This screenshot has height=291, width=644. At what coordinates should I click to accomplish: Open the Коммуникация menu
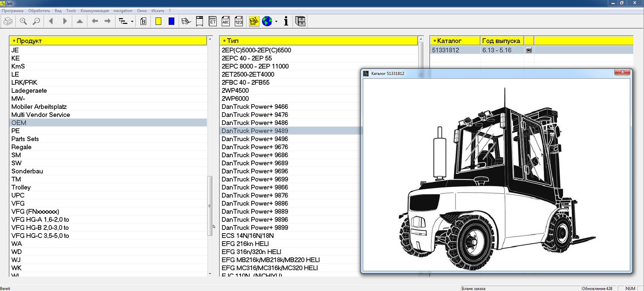click(x=95, y=11)
